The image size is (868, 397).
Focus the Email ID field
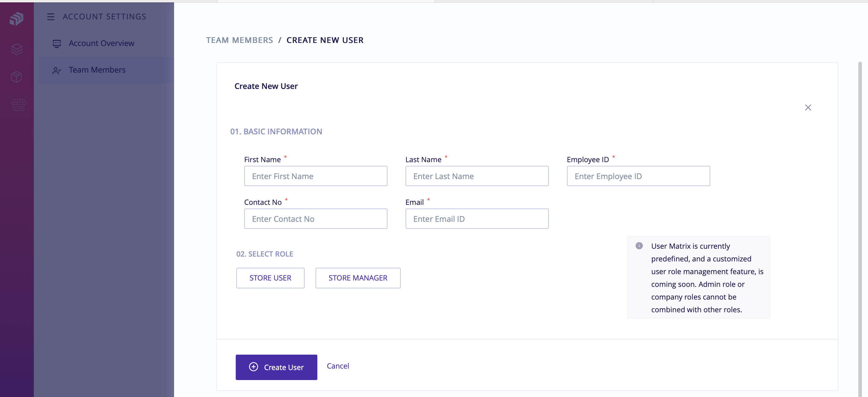[477, 218]
